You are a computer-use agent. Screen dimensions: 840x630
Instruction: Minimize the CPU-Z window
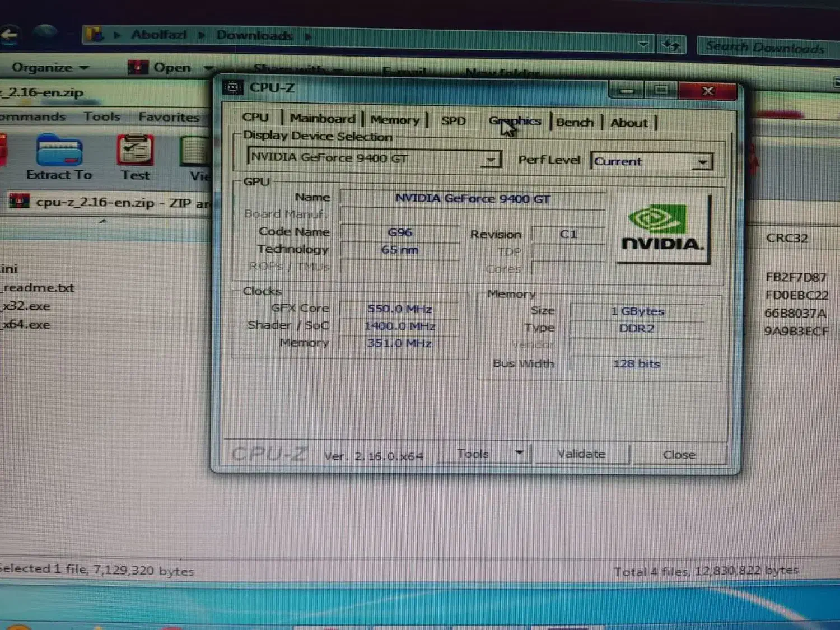click(x=627, y=90)
